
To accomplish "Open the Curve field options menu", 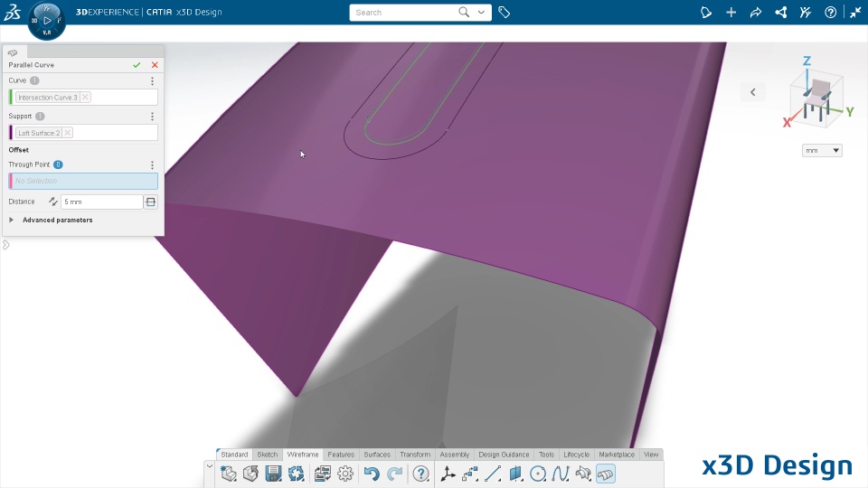I will pos(152,80).
